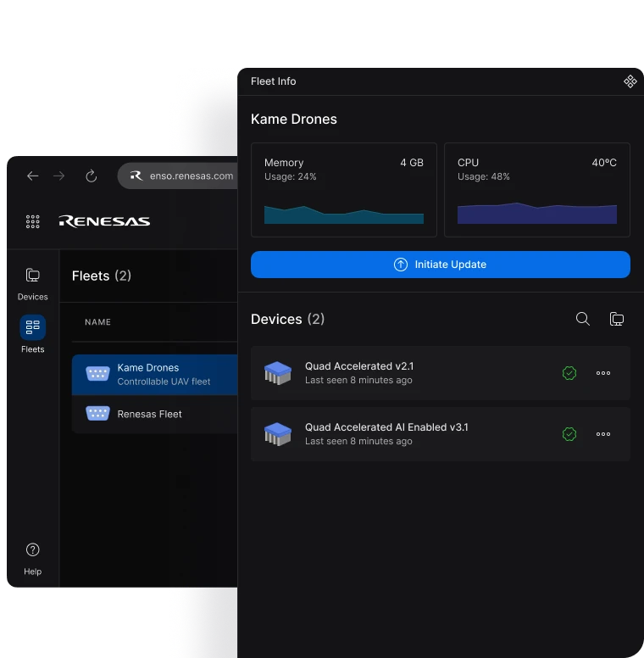Open the apps grid menu icon
This screenshot has height=658, width=644.
click(33, 221)
